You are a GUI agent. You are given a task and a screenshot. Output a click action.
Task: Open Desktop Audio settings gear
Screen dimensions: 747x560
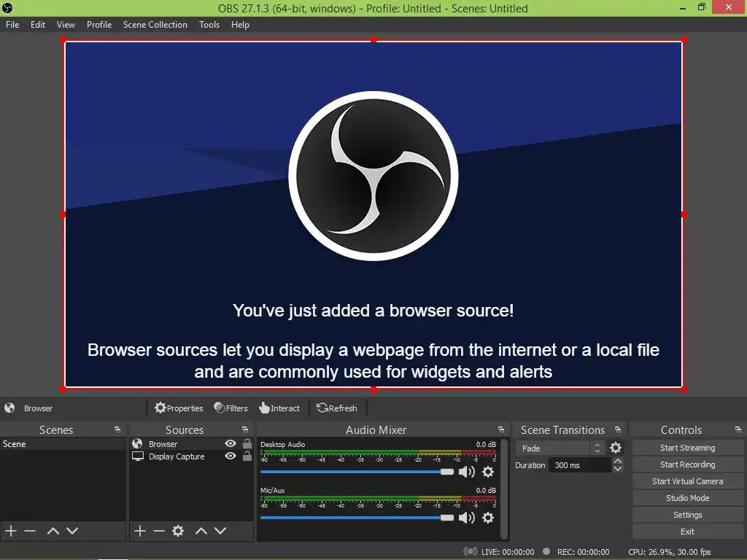(x=488, y=472)
